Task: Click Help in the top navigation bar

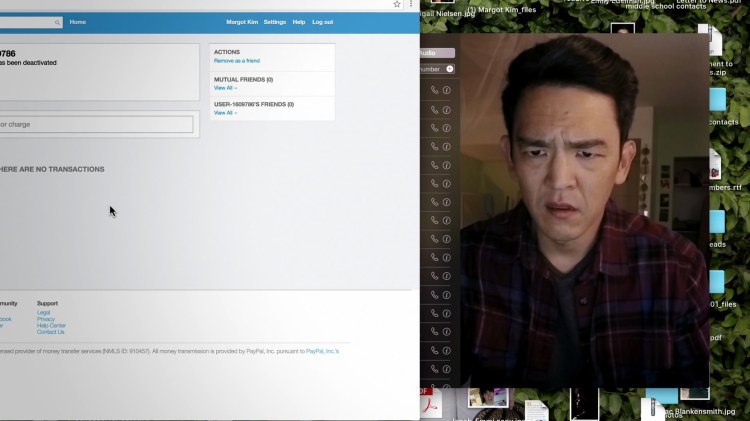Action: coord(299,22)
